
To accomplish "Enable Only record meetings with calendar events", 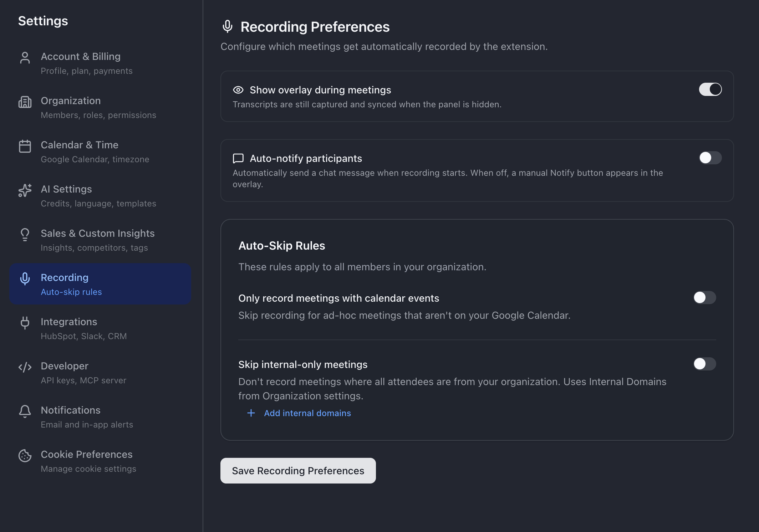I will tap(704, 298).
